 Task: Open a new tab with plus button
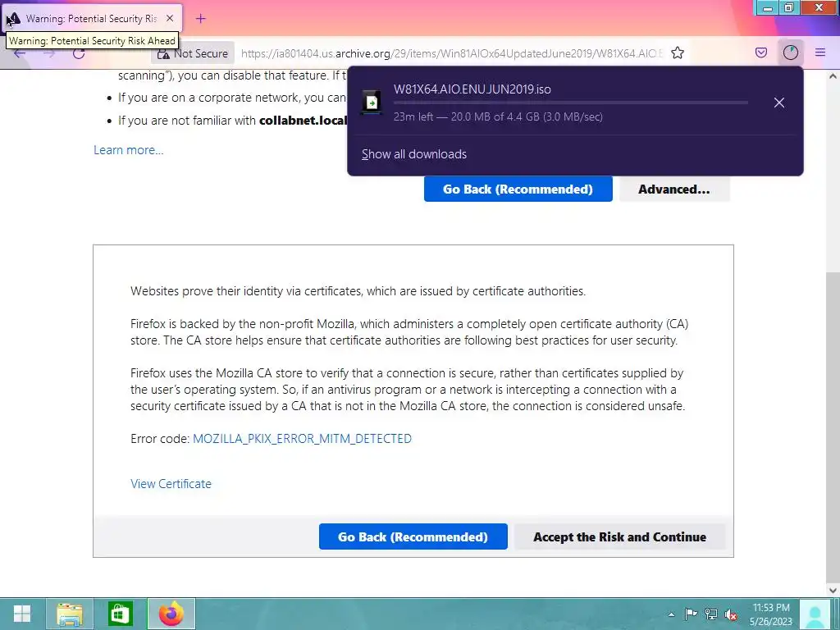pos(200,19)
